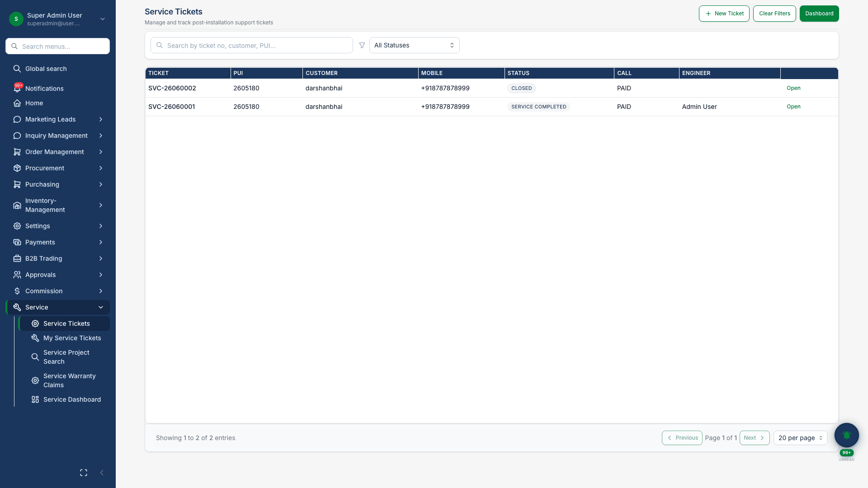Screen dimensions: 868x488
Task: Open Service Project Search menu item
Action: coord(64,357)
